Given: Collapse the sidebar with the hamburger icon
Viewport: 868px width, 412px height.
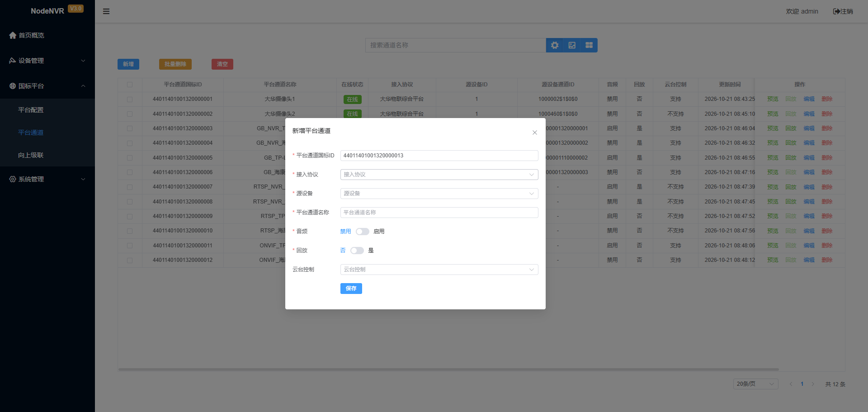Looking at the screenshot, I should click(x=106, y=11).
